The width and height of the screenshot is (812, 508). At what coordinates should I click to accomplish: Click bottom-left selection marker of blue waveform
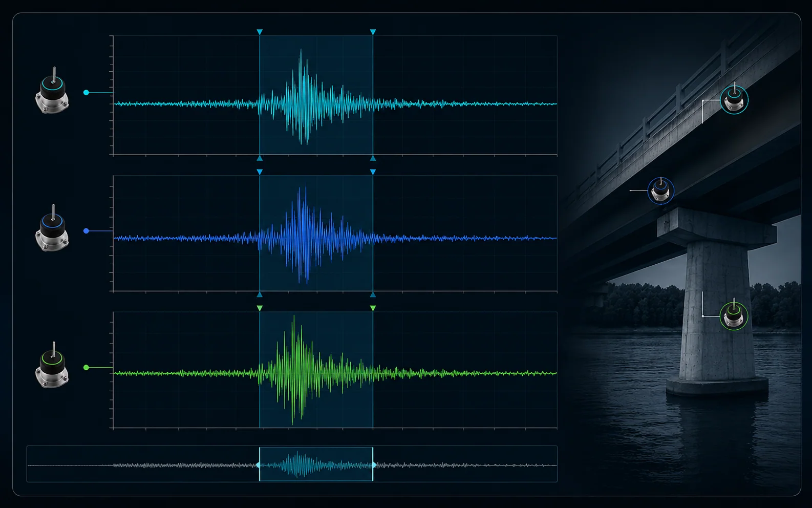click(x=260, y=295)
